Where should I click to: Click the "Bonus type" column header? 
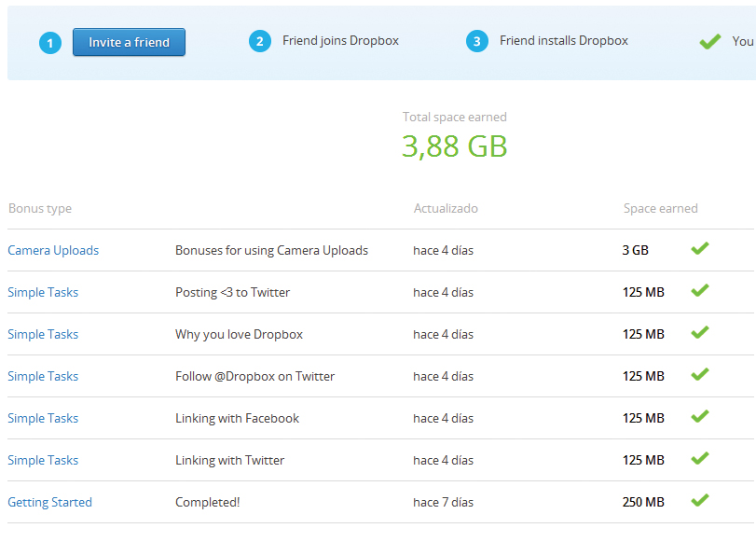(x=40, y=209)
